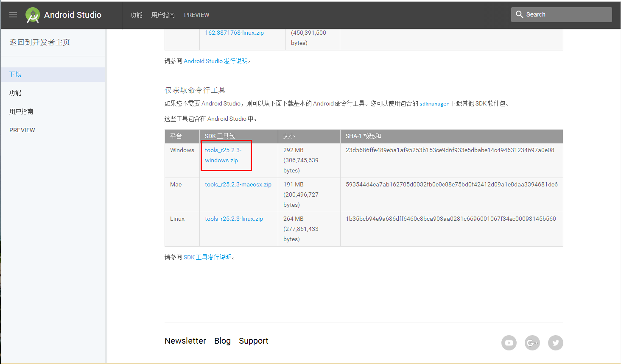Open the Twitter social icon
This screenshot has width=621, height=364.
[556, 343]
